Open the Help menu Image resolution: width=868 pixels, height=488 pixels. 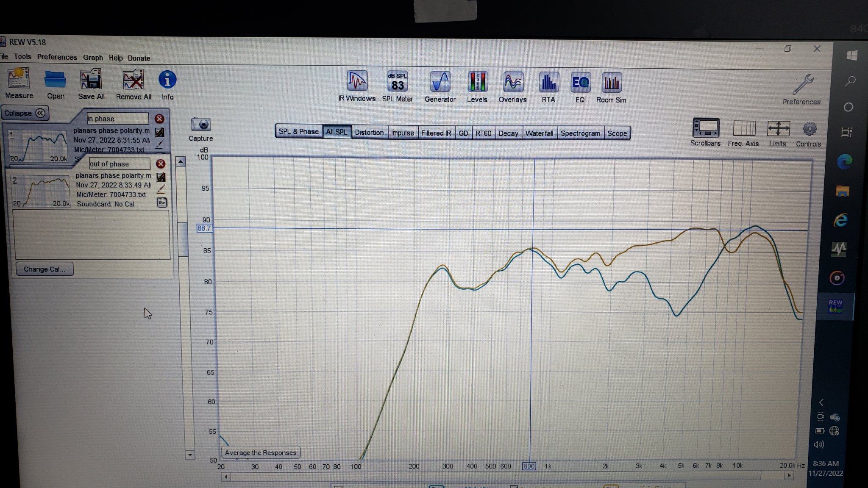[115, 58]
